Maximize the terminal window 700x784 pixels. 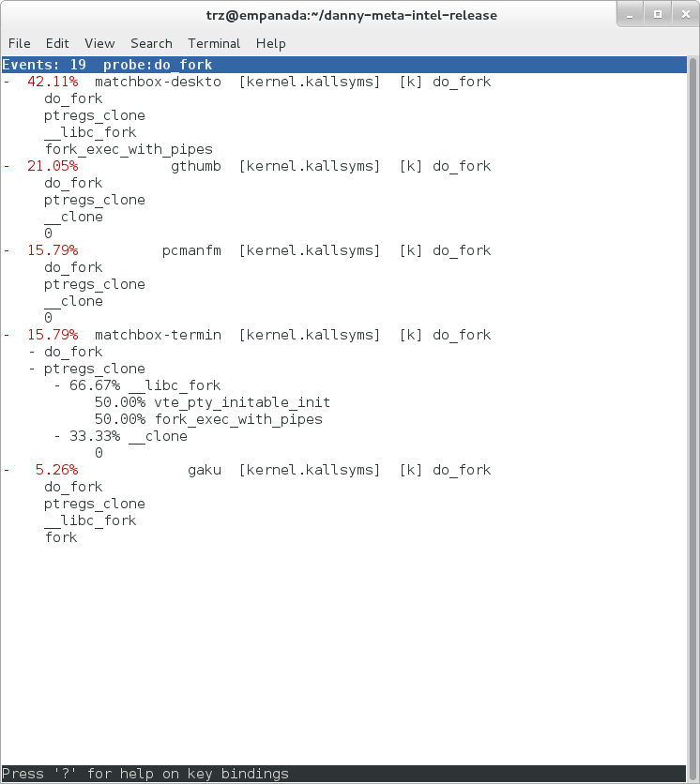[x=657, y=15]
